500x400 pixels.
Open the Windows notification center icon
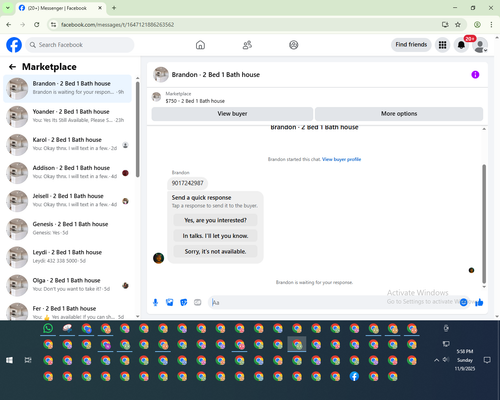pos(487,360)
